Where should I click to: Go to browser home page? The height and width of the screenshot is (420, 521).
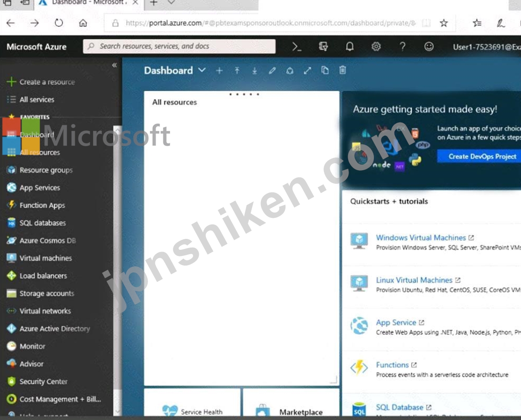(x=83, y=23)
